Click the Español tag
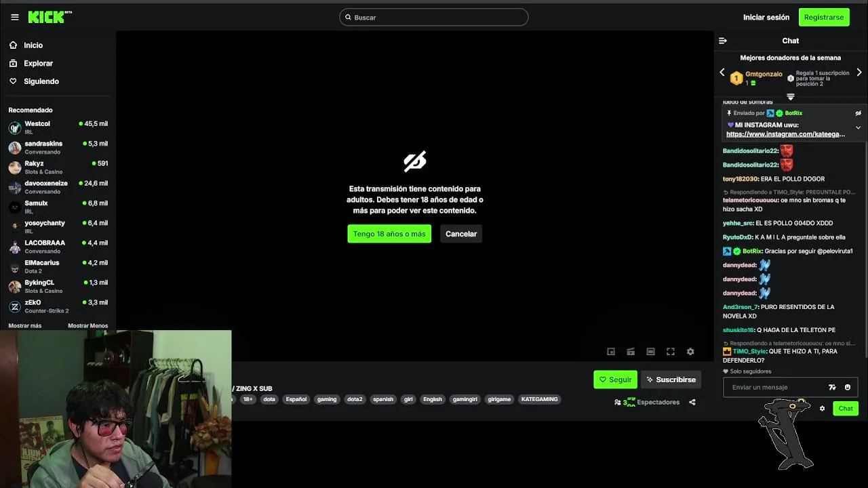Viewport: 868px width, 488px height. (x=296, y=399)
